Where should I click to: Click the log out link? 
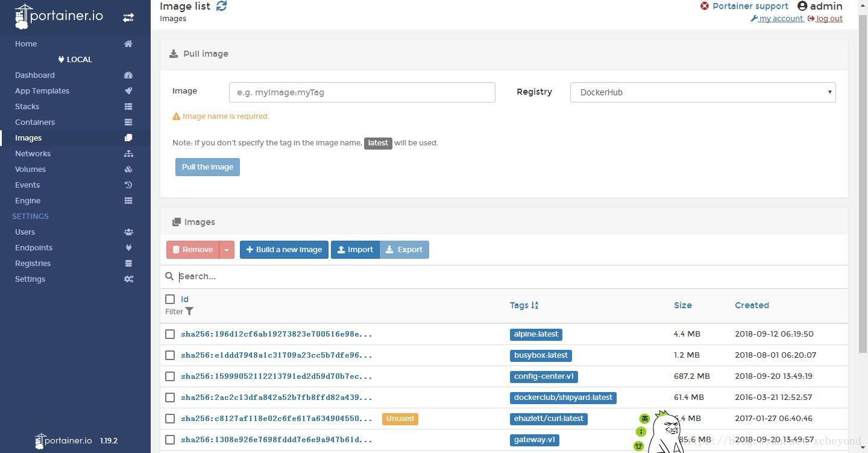(825, 19)
